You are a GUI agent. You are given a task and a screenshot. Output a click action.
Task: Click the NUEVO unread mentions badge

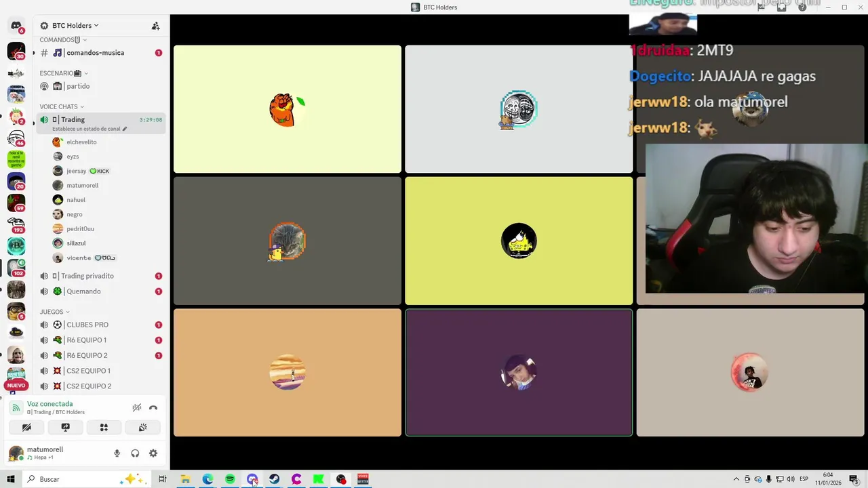16,385
